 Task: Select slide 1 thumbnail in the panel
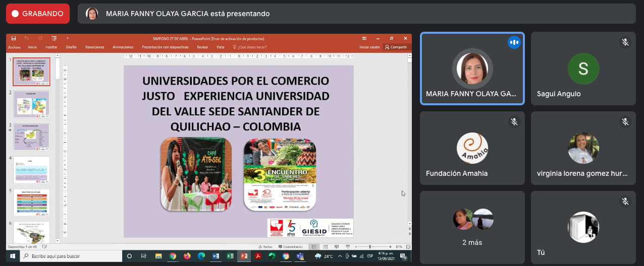pos(31,72)
